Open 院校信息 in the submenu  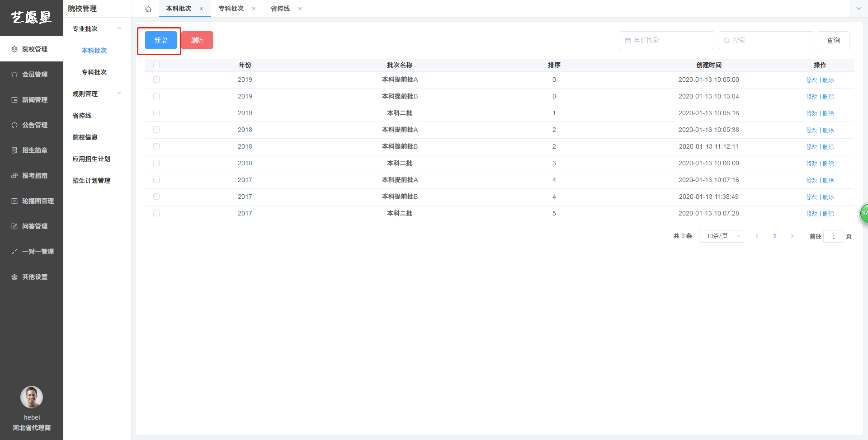point(85,137)
